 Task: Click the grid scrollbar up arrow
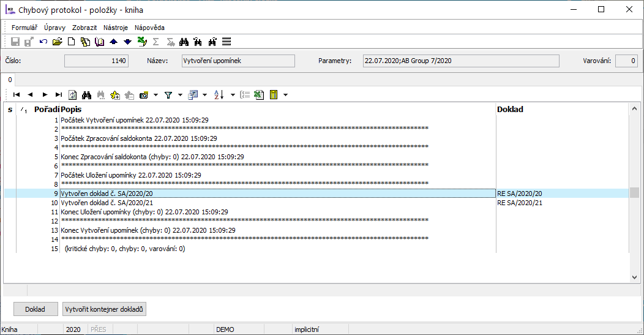pyautogui.click(x=635, y=109)
